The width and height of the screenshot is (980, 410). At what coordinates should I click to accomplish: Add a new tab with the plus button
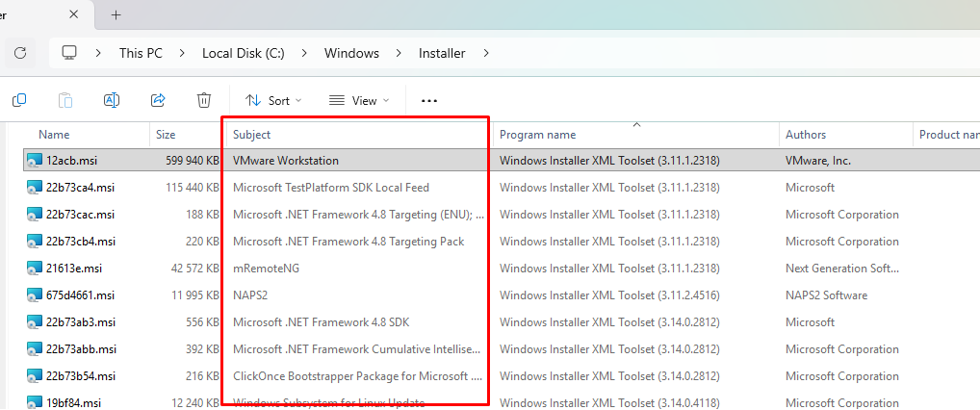pyautogui.click(x=116, y=15)
